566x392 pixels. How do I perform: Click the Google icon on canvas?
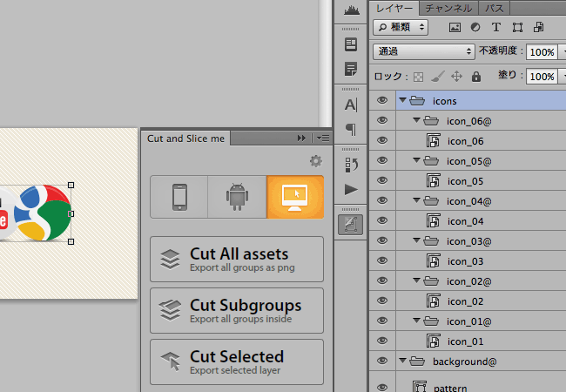(43, 213)
